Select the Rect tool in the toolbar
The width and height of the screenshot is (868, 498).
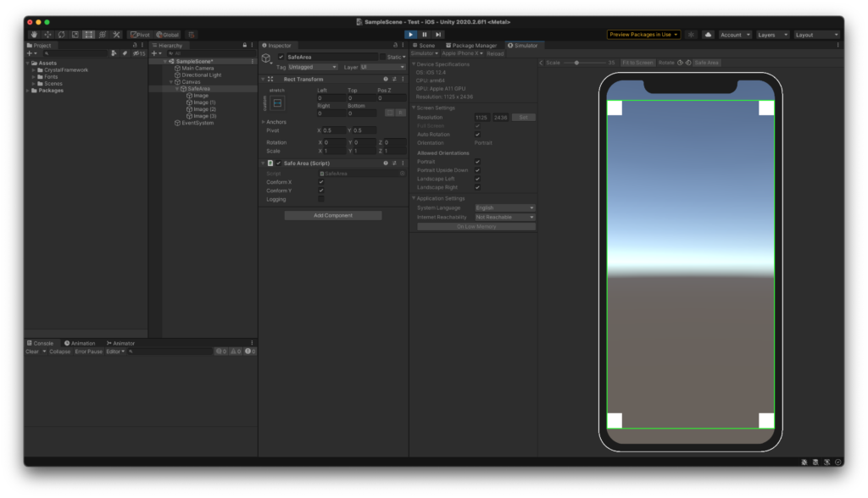[x=89, y=33]
